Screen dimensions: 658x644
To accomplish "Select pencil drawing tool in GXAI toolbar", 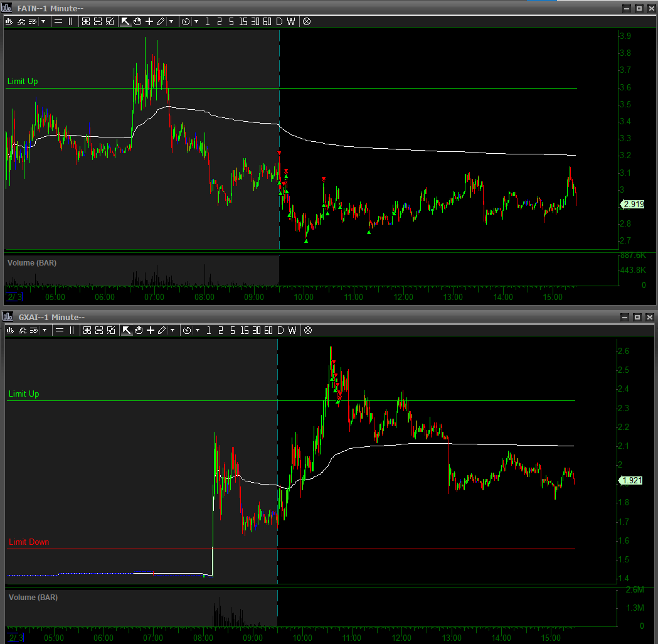I will tap(162, 330).
